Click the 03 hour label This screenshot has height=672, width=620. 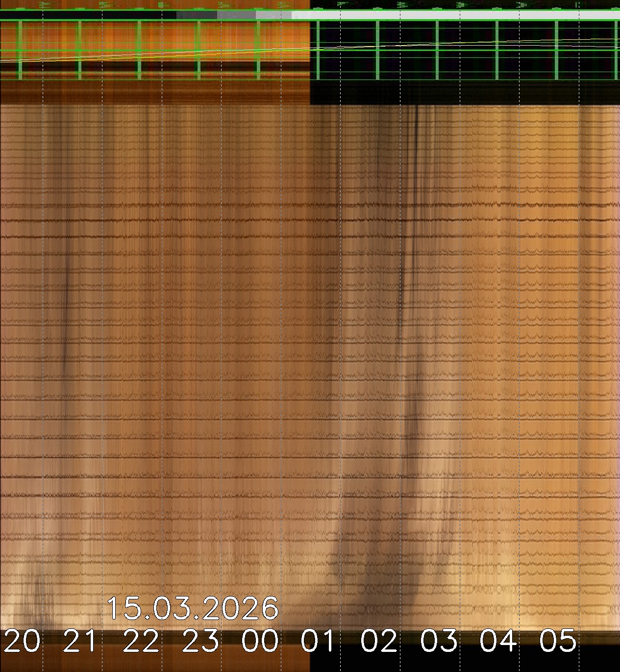(439, 641)
